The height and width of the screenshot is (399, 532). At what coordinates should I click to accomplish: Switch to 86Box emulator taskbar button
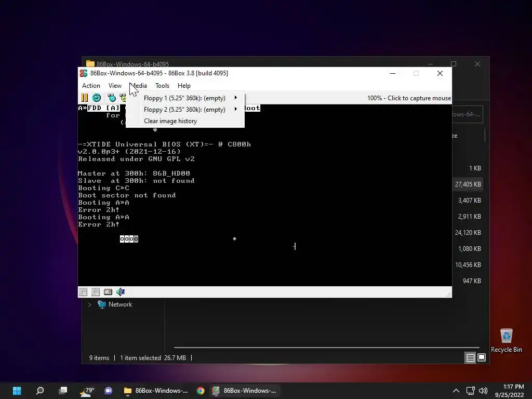244,391
